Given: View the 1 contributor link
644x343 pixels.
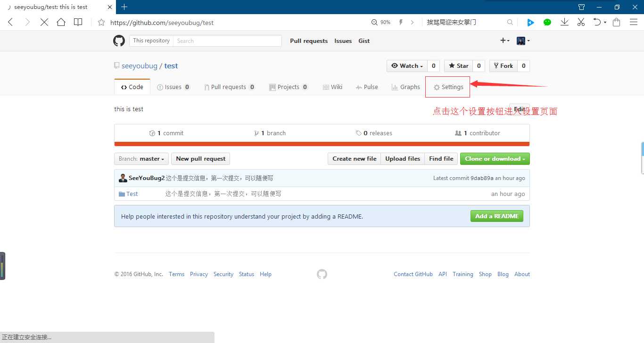Looking at the screenshot, I should 478,133.
